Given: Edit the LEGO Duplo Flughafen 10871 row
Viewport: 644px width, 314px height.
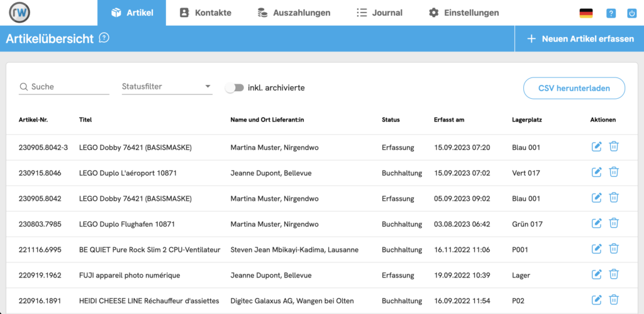Looking at the screenshot, I should (x=597, y=223).
